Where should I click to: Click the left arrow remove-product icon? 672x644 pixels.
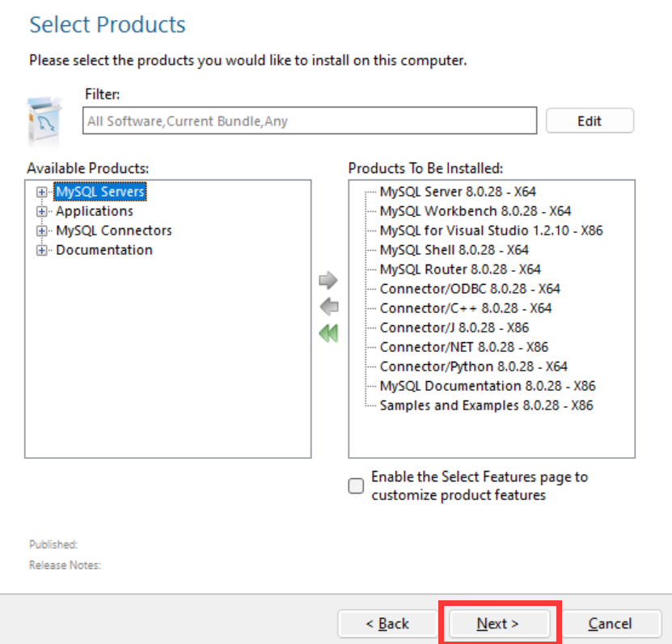329,307
